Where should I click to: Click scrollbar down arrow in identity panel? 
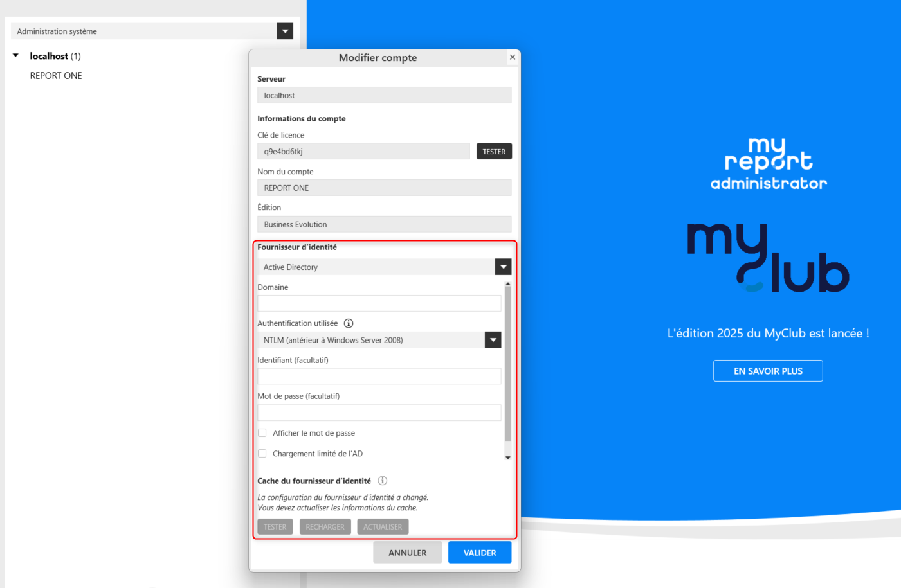pyautogui.click(x=508, y=458)
